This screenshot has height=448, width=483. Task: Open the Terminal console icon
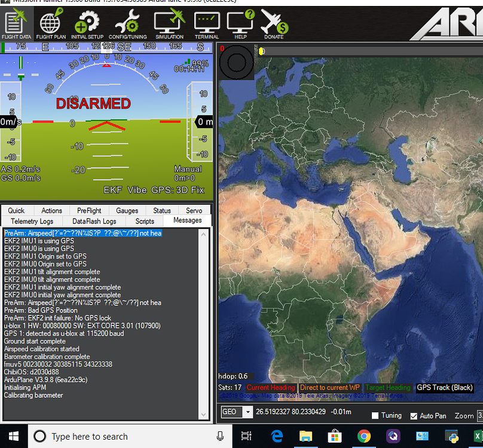(x=207, y=24)
